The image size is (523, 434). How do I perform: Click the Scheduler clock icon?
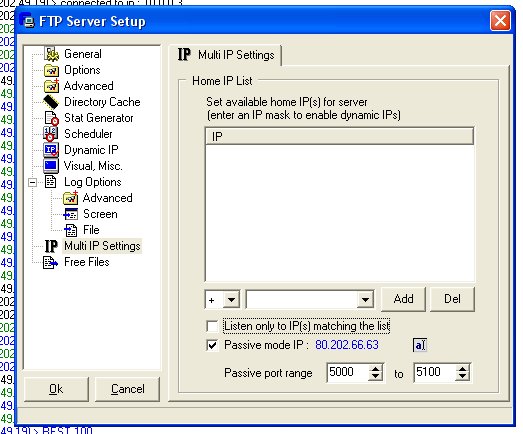coord(50,134)
